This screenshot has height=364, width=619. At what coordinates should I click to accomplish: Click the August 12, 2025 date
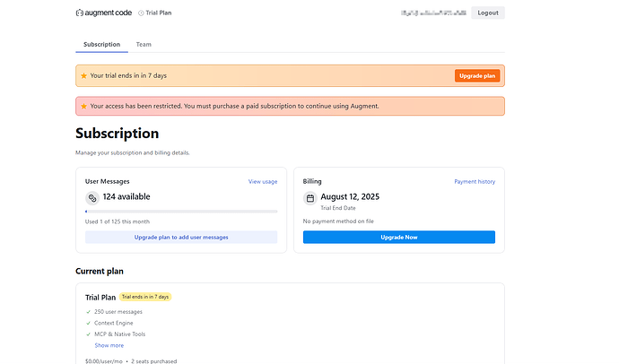350,196
